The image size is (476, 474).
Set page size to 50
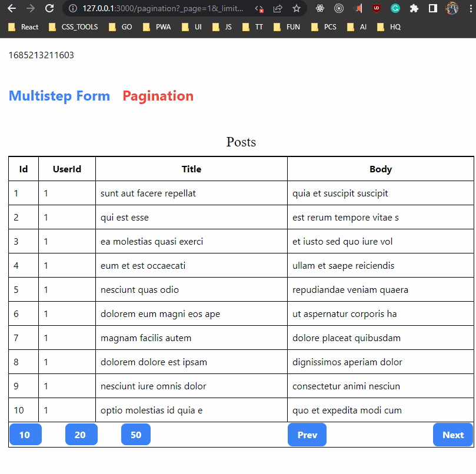[x=135, y=434]
